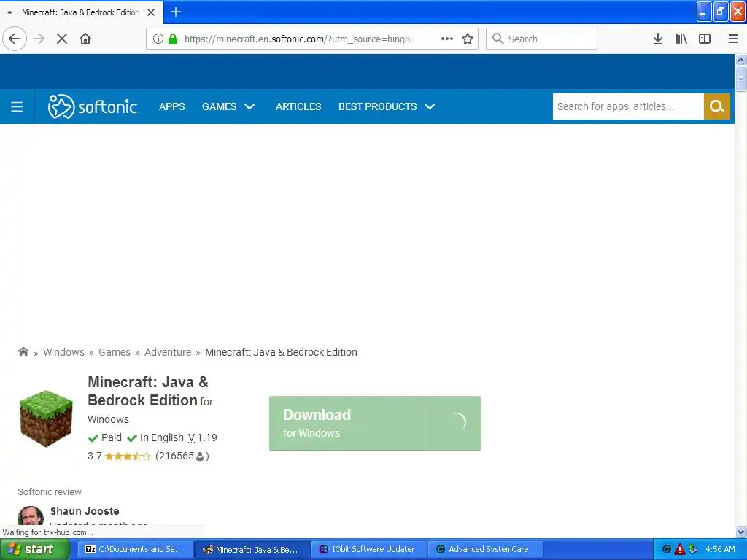Open the Games breadcrumb link
The image size is (747, 560).
point(115,352)
